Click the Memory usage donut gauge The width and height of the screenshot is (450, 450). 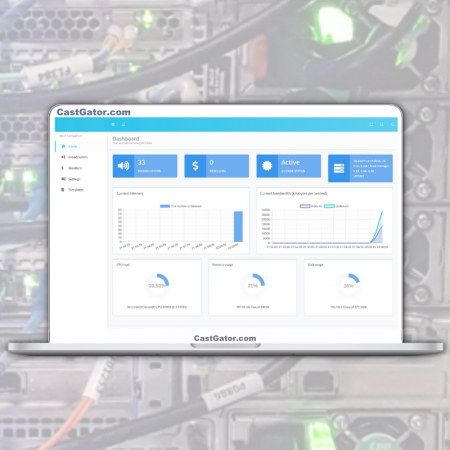pyautogui.click(x=252, y=286)
